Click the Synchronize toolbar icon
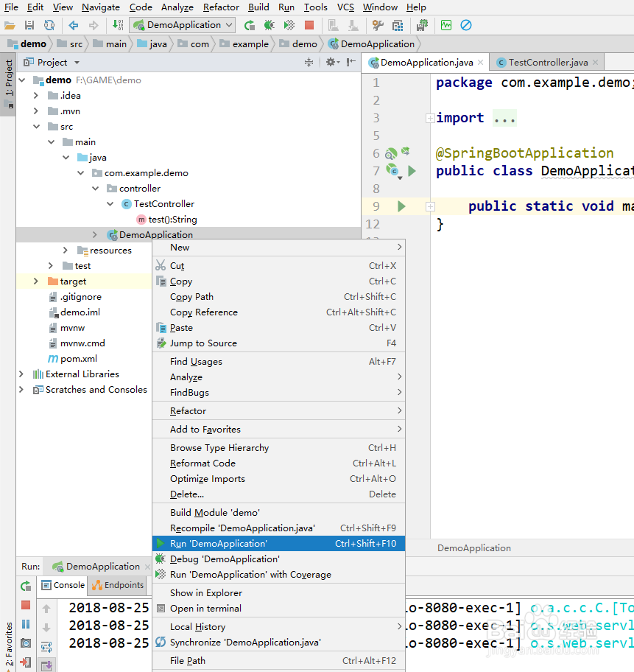 coord(49,25)
